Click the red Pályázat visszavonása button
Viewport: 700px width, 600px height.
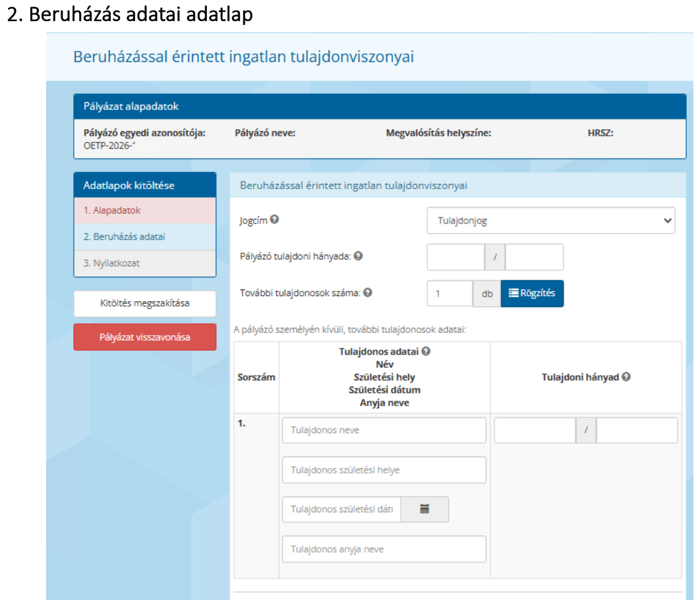144,337
